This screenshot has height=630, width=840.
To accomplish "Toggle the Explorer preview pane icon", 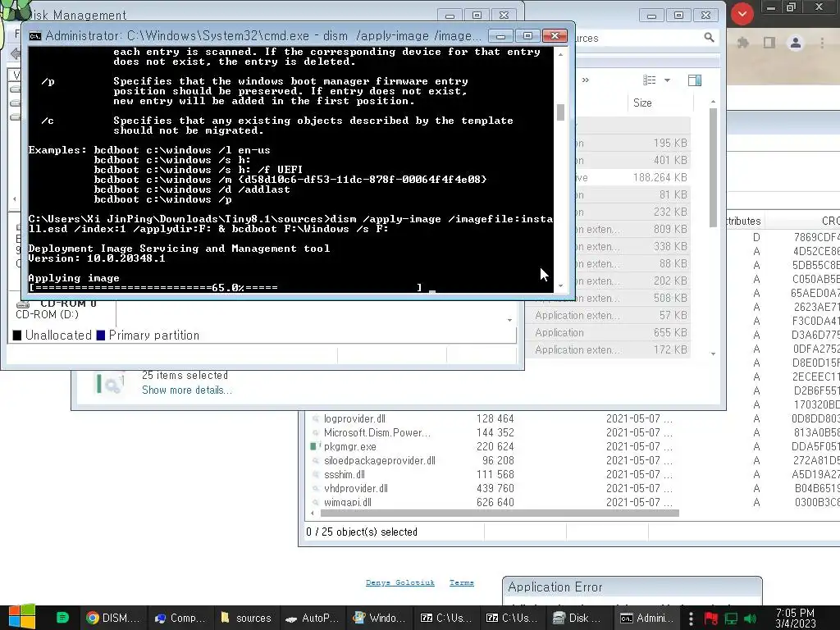I will [x=695, y=80].
